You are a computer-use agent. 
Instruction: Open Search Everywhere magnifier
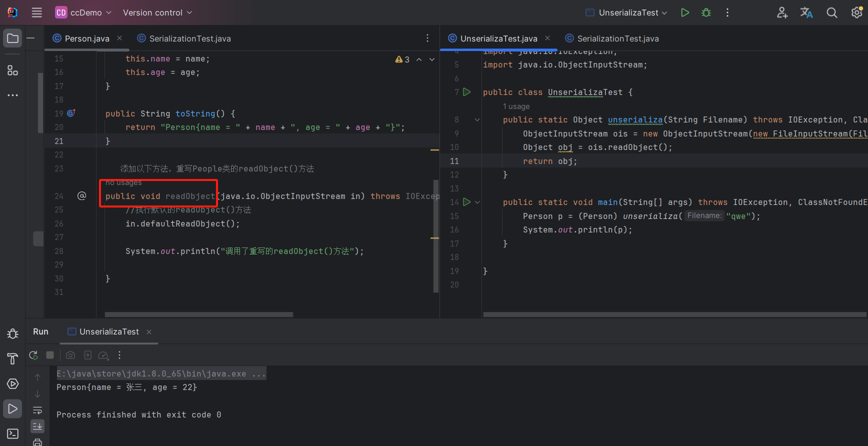(x=831, y=12)
